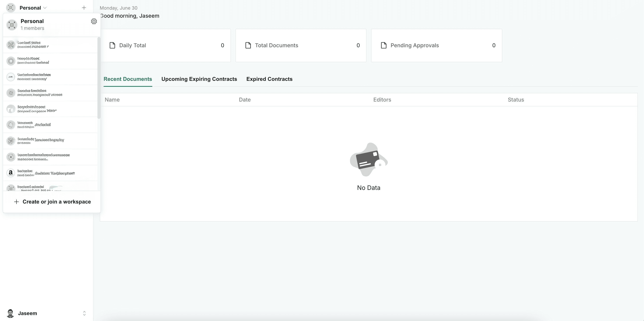Click the plus icon beside Personal header
Screen dimensions: 644x321
[84, 8]
